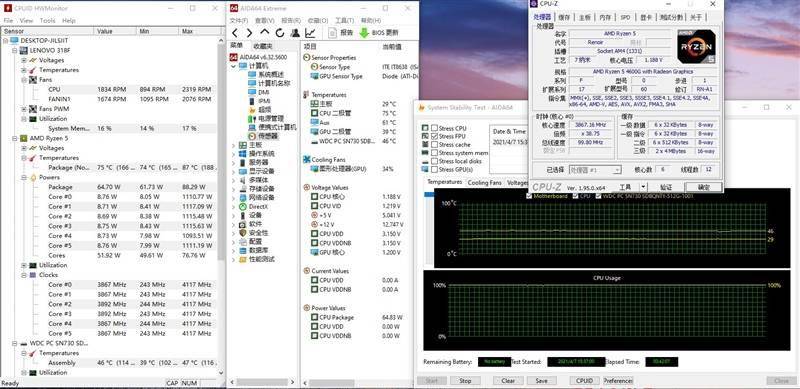Image resolution: width=800 pixels, height=389 pixels.
Task: Expand the 操作系统 node in AIDA64 tree
Action: coord(234,154)
